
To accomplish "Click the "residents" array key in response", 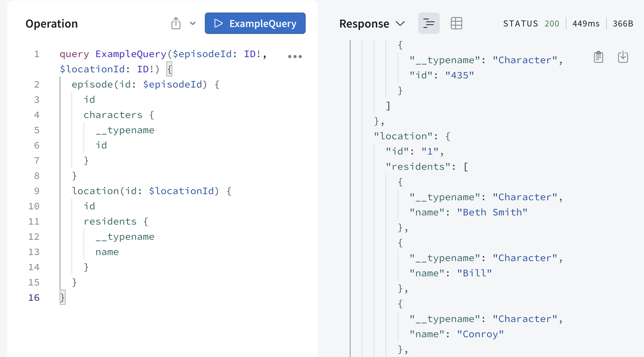I will pyautogui.click(x=418, y=167).
